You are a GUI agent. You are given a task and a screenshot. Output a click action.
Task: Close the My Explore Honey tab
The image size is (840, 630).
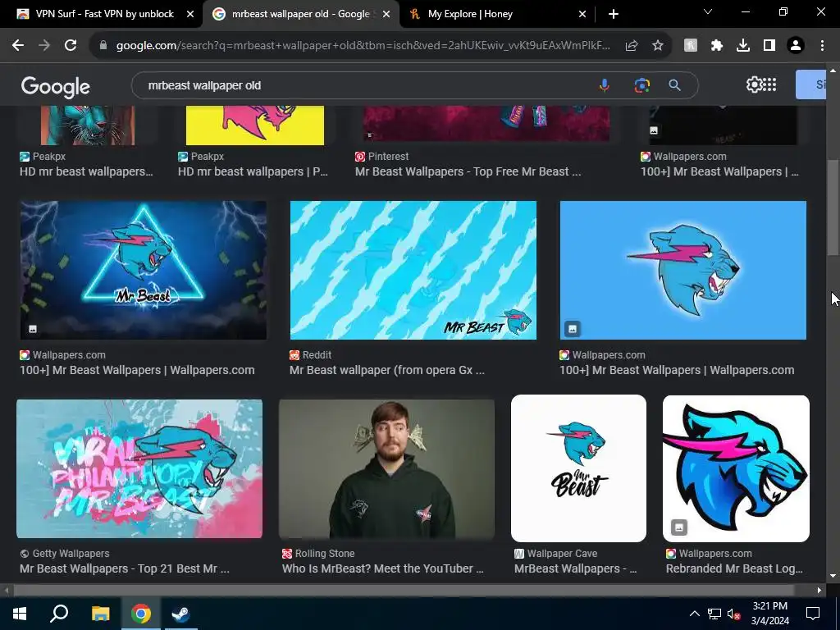(582, 15)
